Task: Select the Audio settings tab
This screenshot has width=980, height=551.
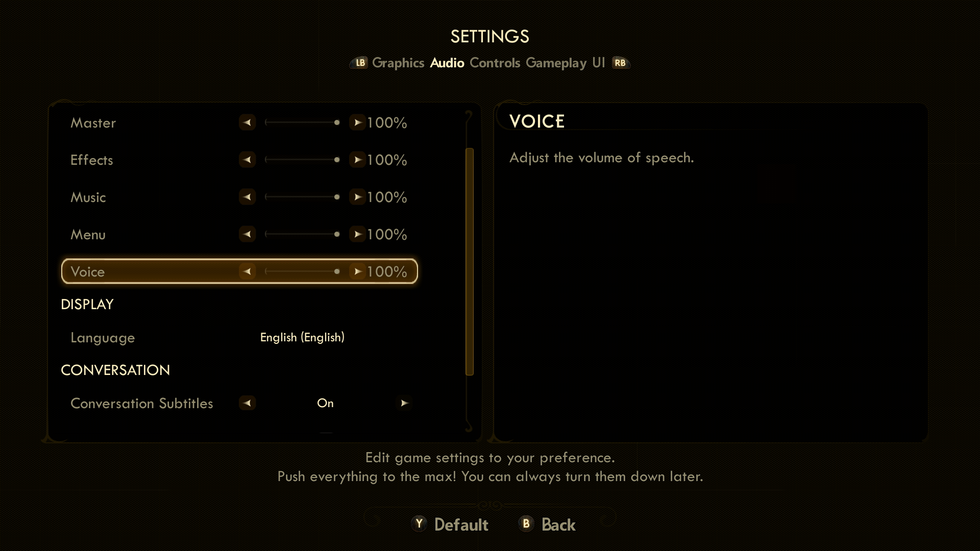Action: 446,63
